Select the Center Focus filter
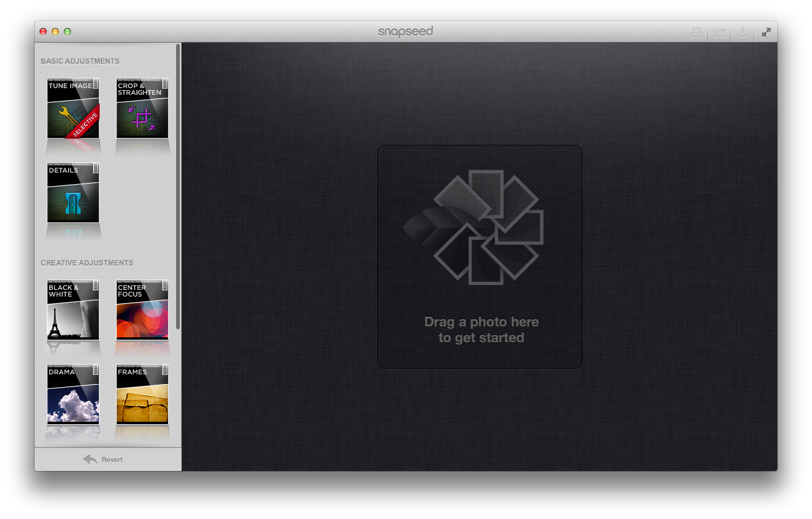 [x=142, y=310]
